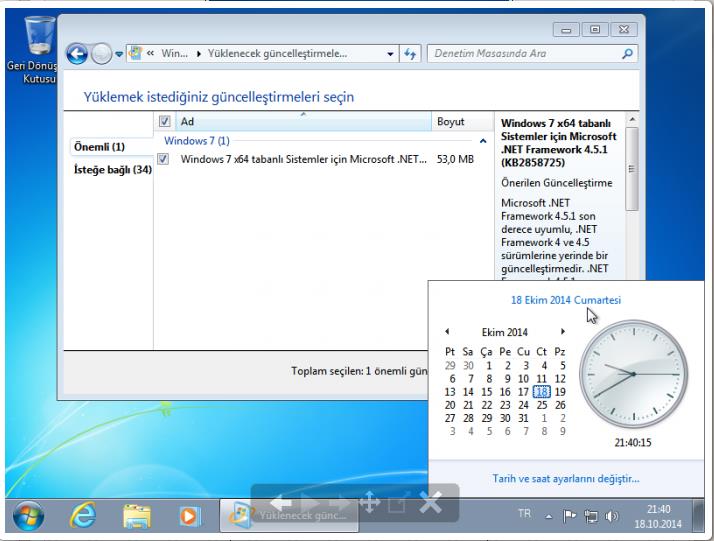Switch to İsteğe bağlı (34) tab
Viewport: 714px width, 541px height.
[x=112, y=169]
